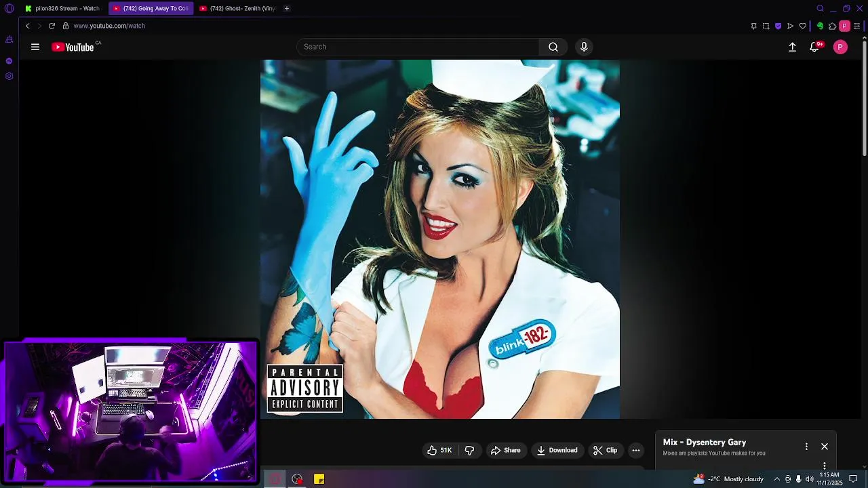Screen dimensions: 868x488
Task: Go forward to the next page
Action: tap(39, 26)
